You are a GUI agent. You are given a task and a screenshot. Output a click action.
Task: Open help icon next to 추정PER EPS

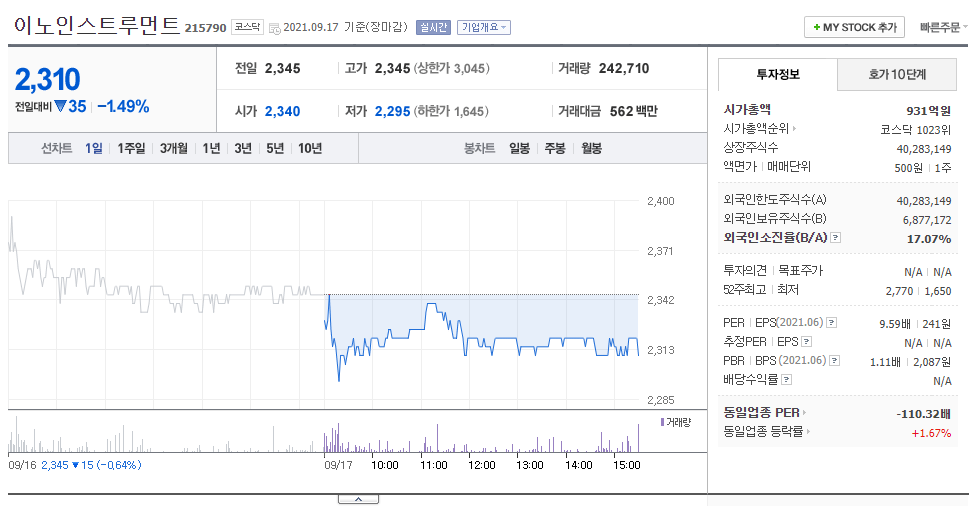tap(806, 341)
